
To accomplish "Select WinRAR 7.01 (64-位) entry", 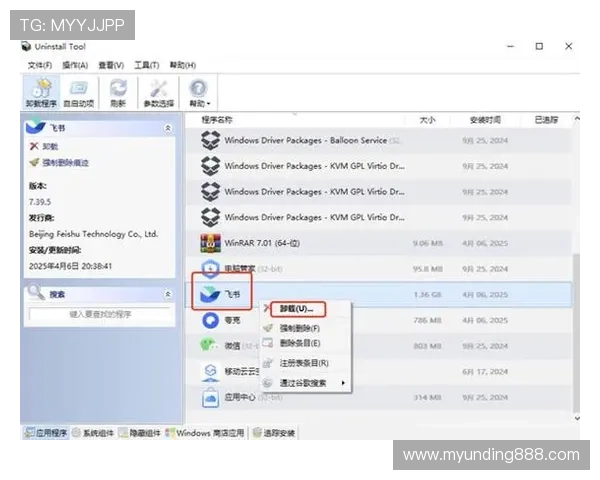I will point(262,243).
